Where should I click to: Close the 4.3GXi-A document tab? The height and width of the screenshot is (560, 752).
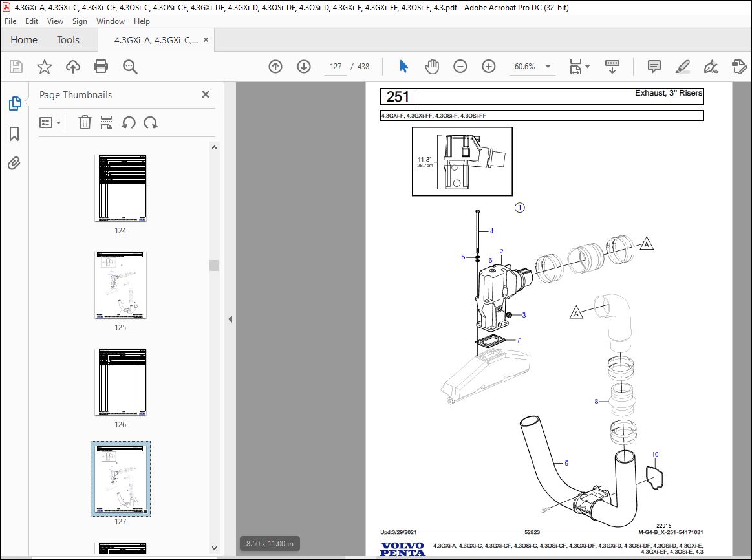[x=206, y=40]
